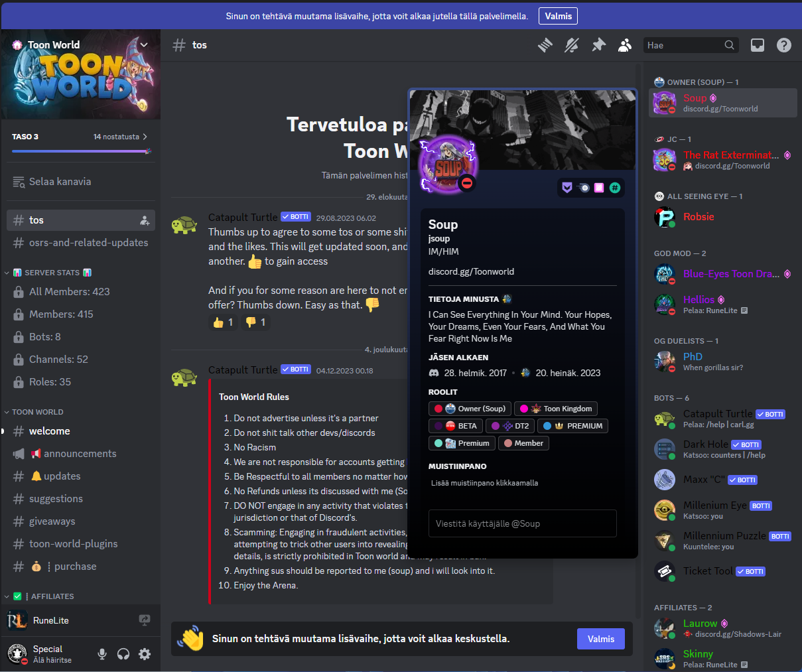Click the purple shield profile badge
Image resolution: width=802 pixels, height=672 pixels.
(567, 188)
